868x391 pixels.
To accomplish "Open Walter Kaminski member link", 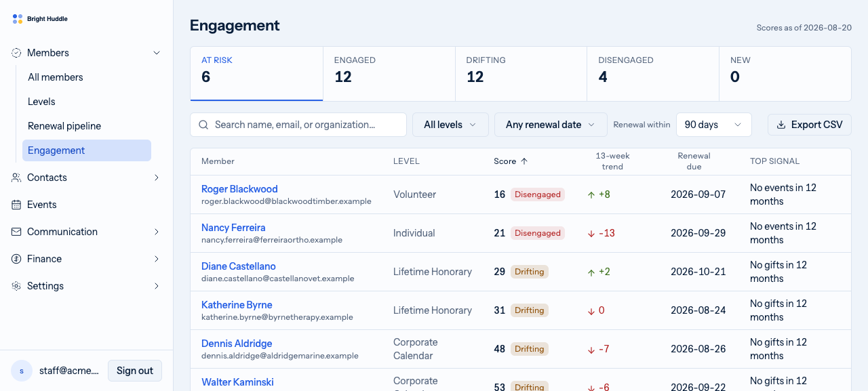I will pos(237,382).
